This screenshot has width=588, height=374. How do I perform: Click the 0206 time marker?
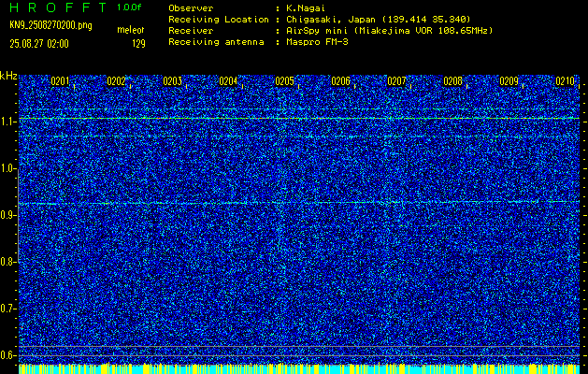340,81
